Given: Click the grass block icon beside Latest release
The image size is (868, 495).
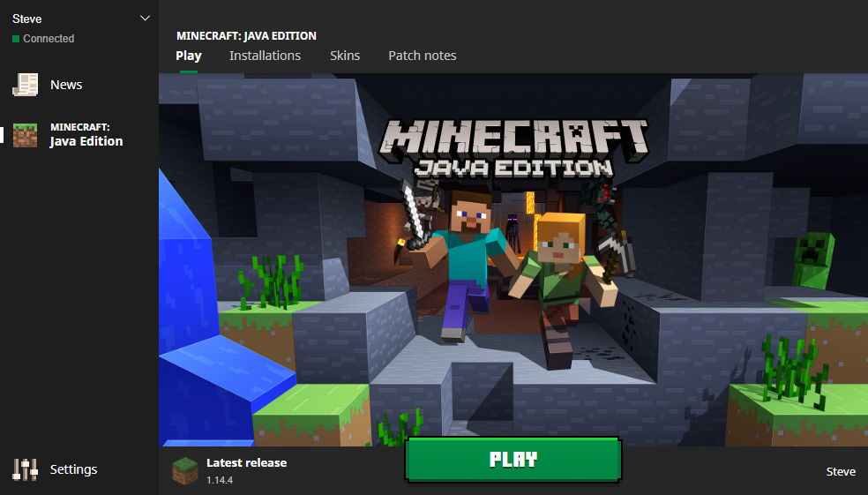Looking at the screenshot, I should 185,470.
